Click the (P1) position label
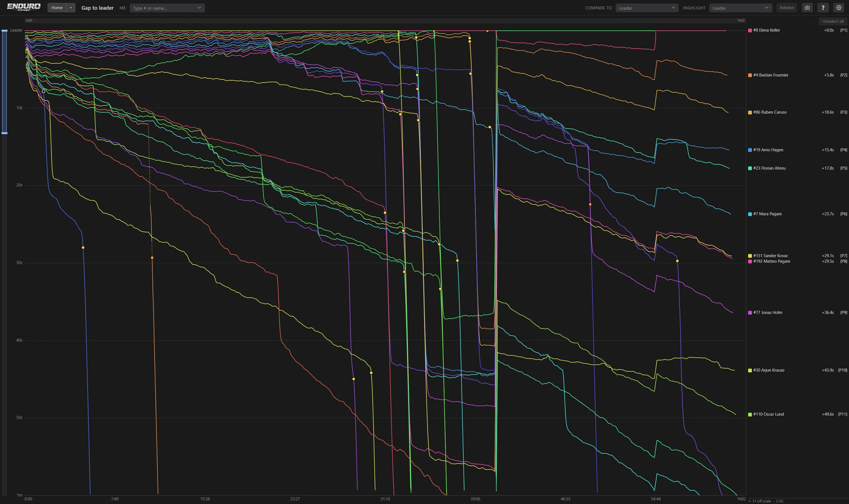849x504 pixels. click(x=844, y=30)
